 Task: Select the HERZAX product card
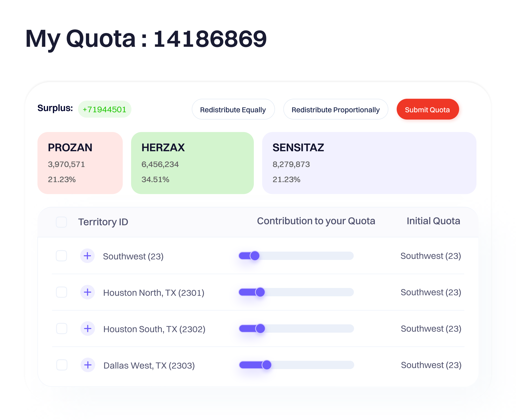tap(192, 163)
